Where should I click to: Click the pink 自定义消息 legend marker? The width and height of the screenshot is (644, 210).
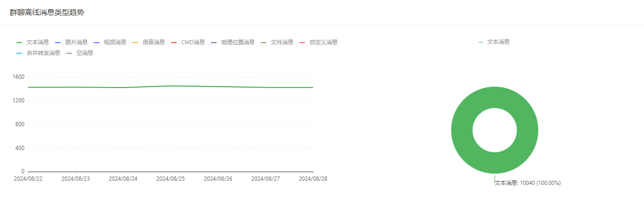coord(302,42)
